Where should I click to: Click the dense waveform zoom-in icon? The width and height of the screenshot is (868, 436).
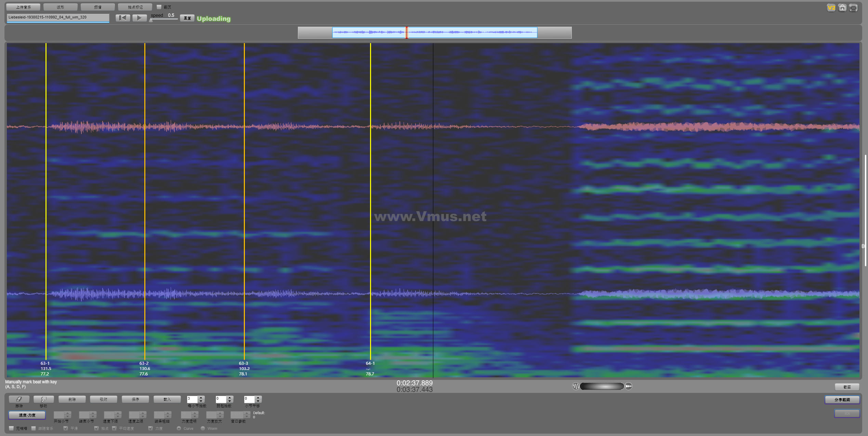tap(629, 386)
